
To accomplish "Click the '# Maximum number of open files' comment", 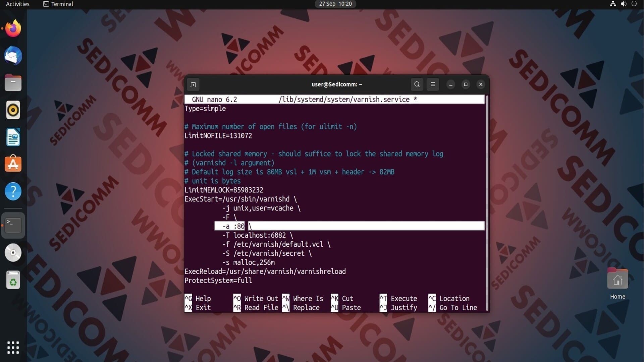I will click(x=271, y=127).
